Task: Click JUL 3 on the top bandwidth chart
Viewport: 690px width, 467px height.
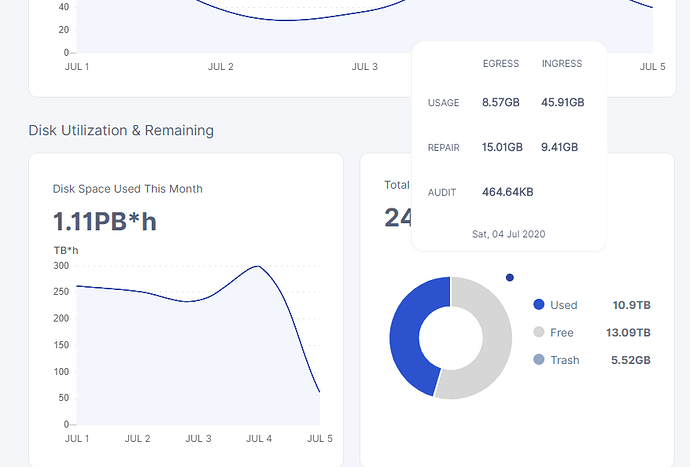Action: point(364,66)
